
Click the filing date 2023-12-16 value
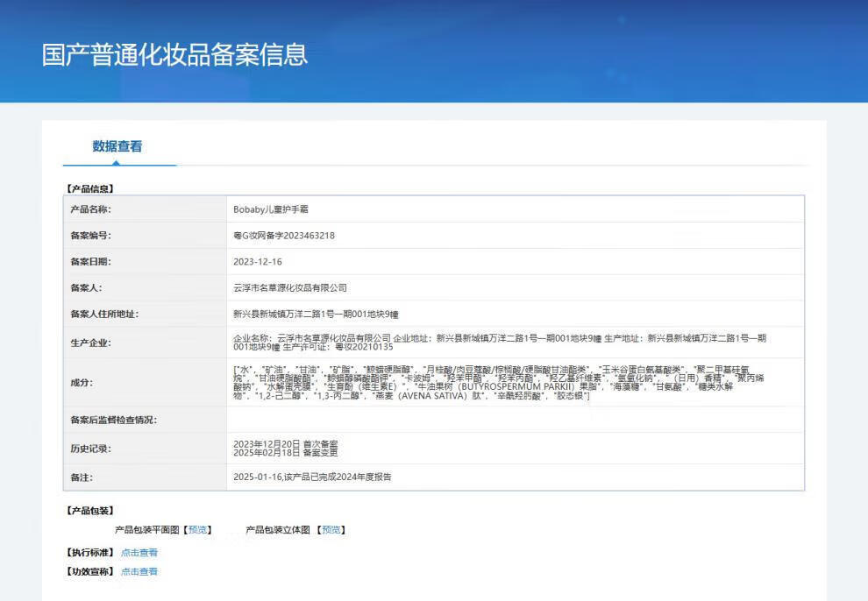coord(258,262)
